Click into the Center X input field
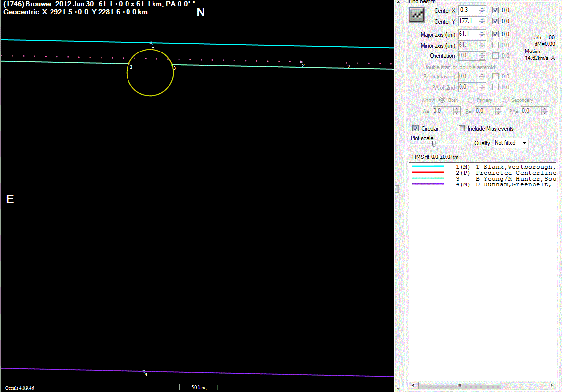The image size is (562, 392). (467, 10)
